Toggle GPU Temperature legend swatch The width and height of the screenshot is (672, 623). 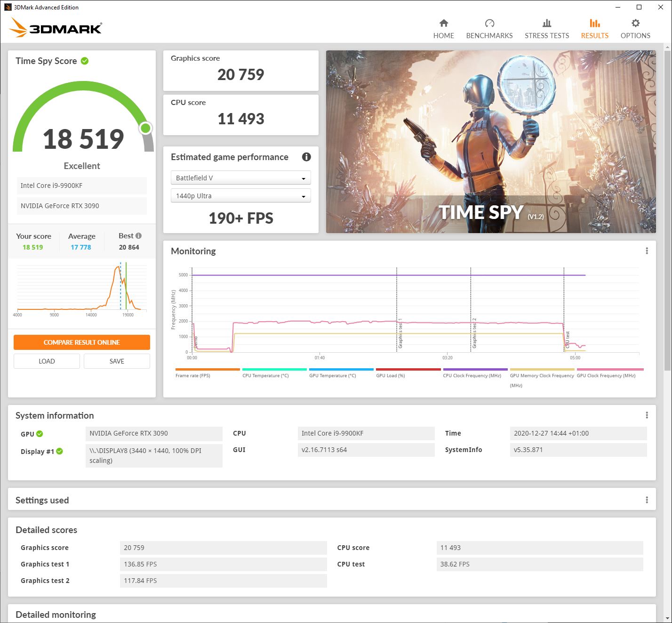(341, 369)
